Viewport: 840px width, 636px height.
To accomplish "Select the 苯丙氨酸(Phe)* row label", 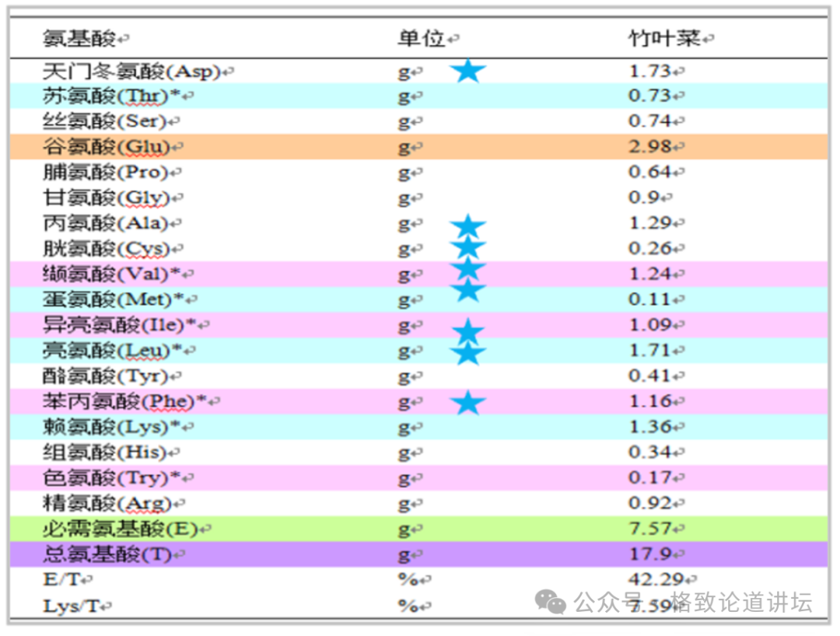I will point(124,401).
